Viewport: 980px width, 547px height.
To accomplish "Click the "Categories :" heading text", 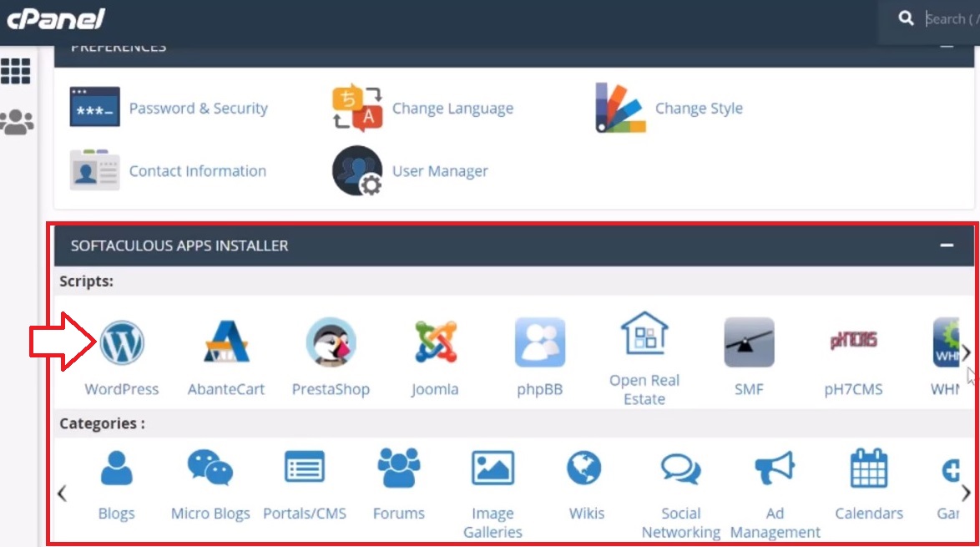I will click(x=102, y=423).
